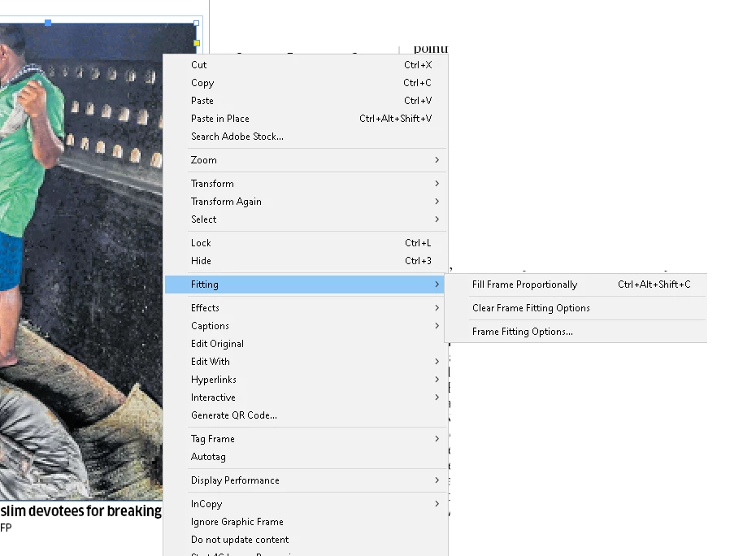
Task: Choose Paste from the context menu
Action: pyautogui.click(x=306, y=100)
